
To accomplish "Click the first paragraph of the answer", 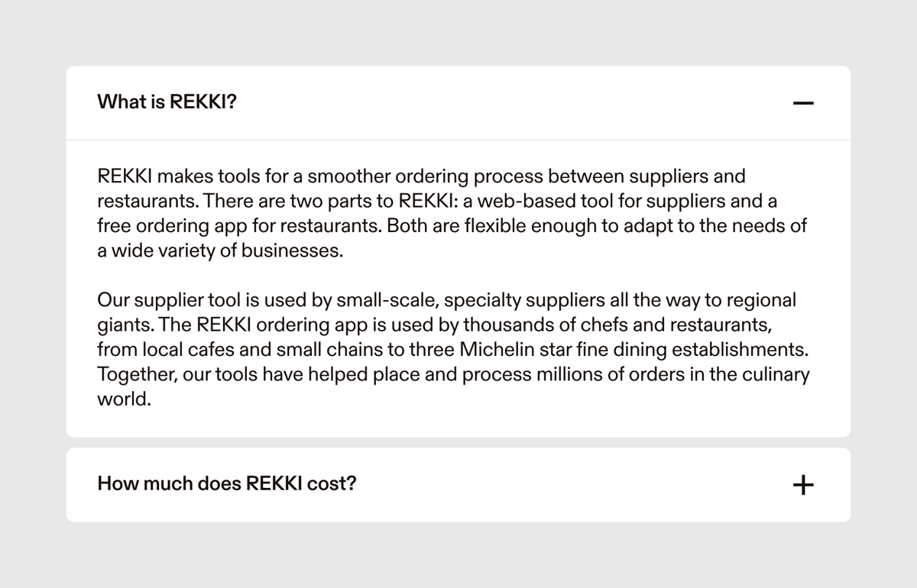I will pyautogui.click(x=451, y=212).
